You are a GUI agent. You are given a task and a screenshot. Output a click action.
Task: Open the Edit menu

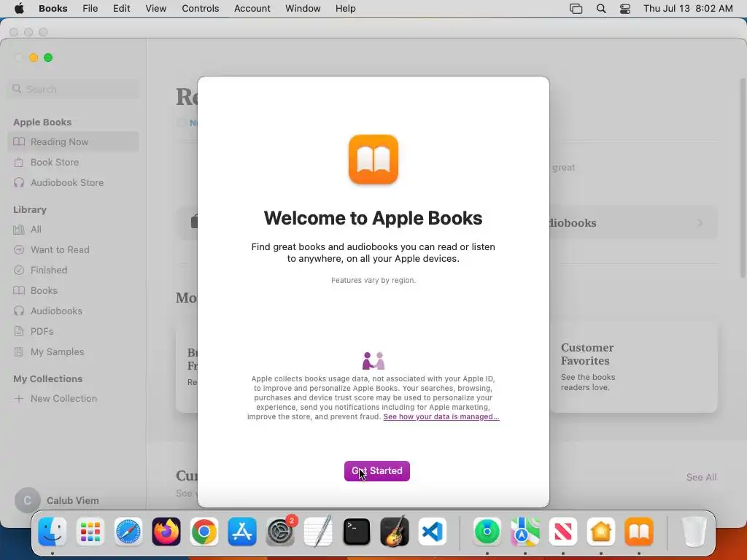pos(122,9)
